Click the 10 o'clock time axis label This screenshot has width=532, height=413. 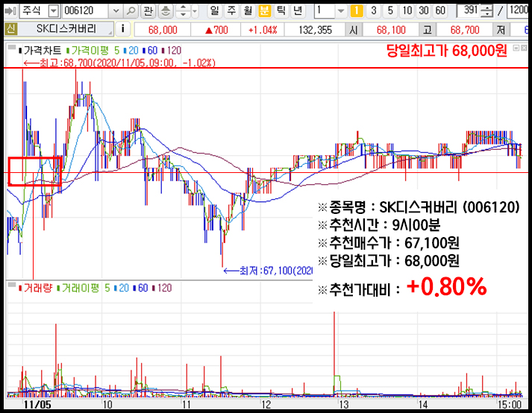click(x=107, y=405)
